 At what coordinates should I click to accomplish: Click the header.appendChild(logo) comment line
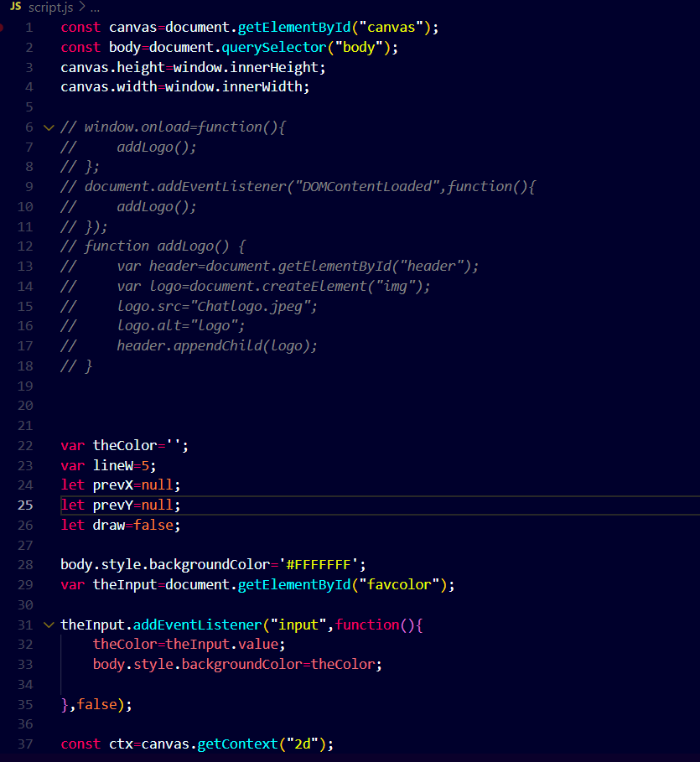[x=189, y=346]
